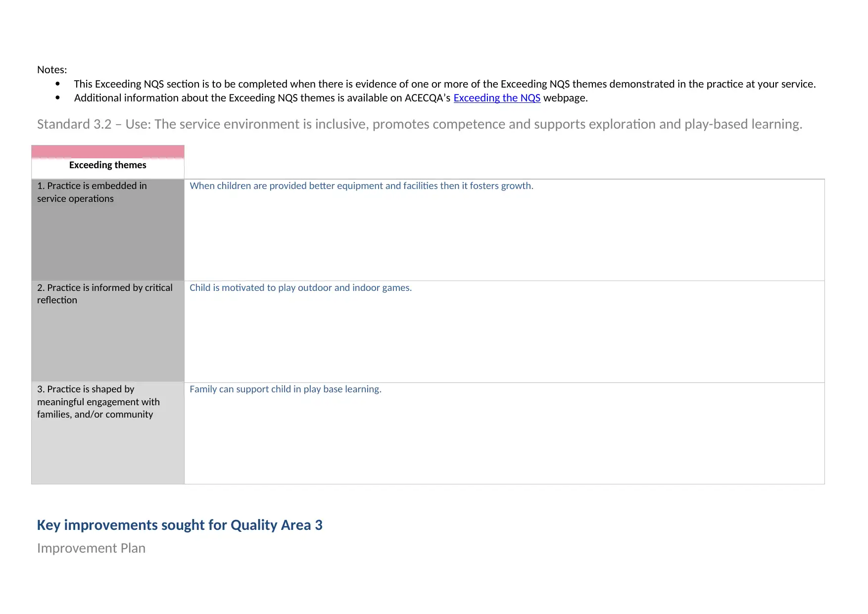This screenshot has width=868, height=614.
Task: Click 'Key improvements sought for Quality Area 3'
Action: pyautogui.click(x=180, y=525)
